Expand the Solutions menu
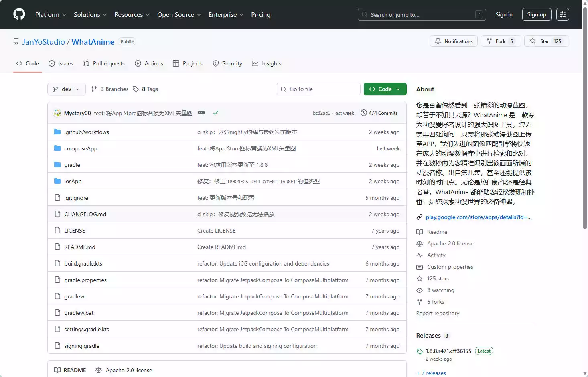This screenshot has height=377, width=588. coord(90,14)
